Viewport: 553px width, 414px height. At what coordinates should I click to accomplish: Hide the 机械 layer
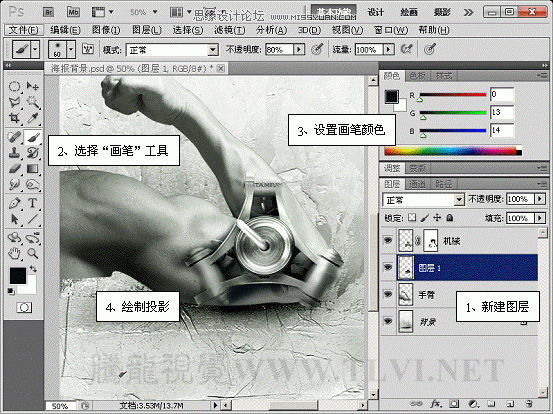point(388,241)
